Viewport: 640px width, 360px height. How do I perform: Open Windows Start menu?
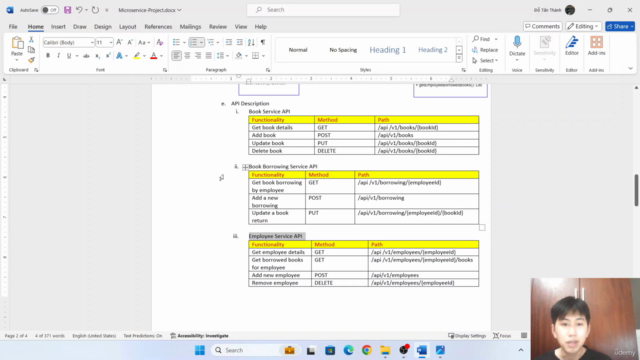tap(200, 350)
